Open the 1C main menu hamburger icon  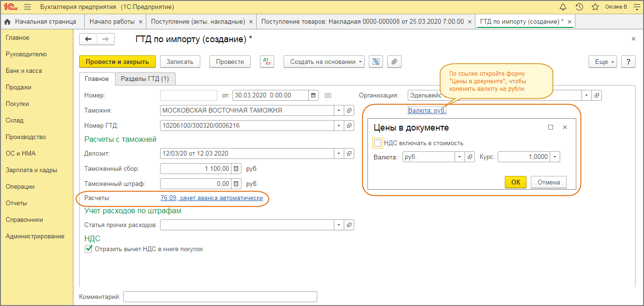click(27, 7)
